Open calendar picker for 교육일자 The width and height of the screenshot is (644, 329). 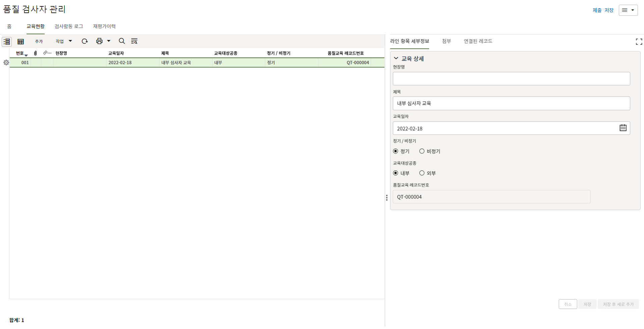623,128
